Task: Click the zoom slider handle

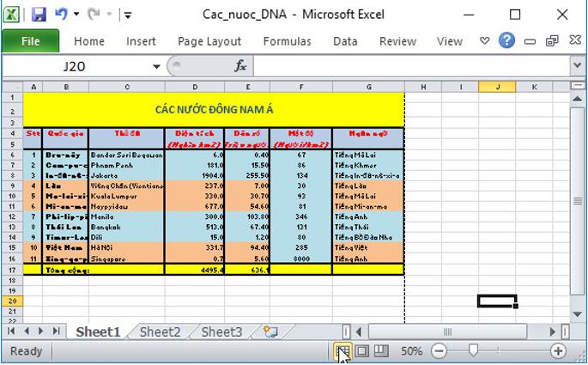Action: [471, 351]
